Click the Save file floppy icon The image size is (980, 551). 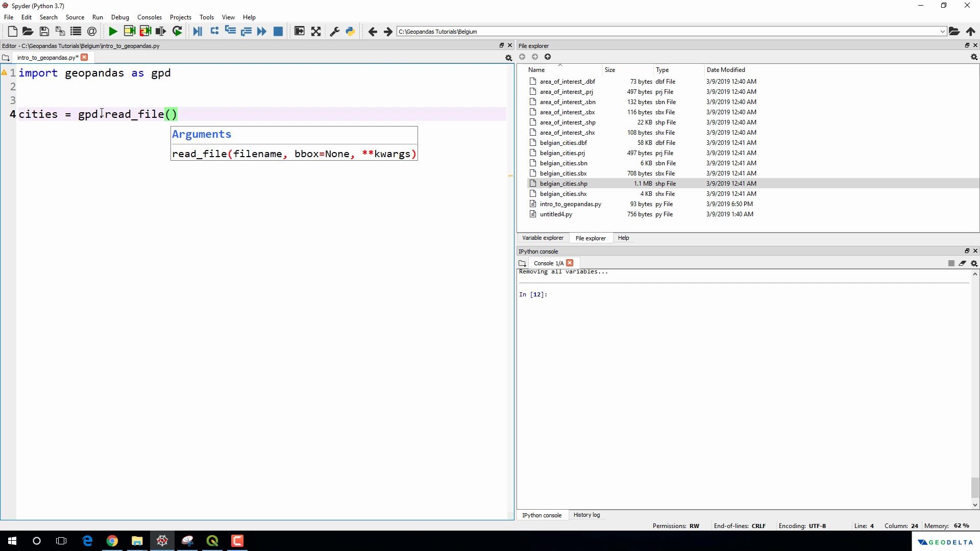(x=44, y=32)
